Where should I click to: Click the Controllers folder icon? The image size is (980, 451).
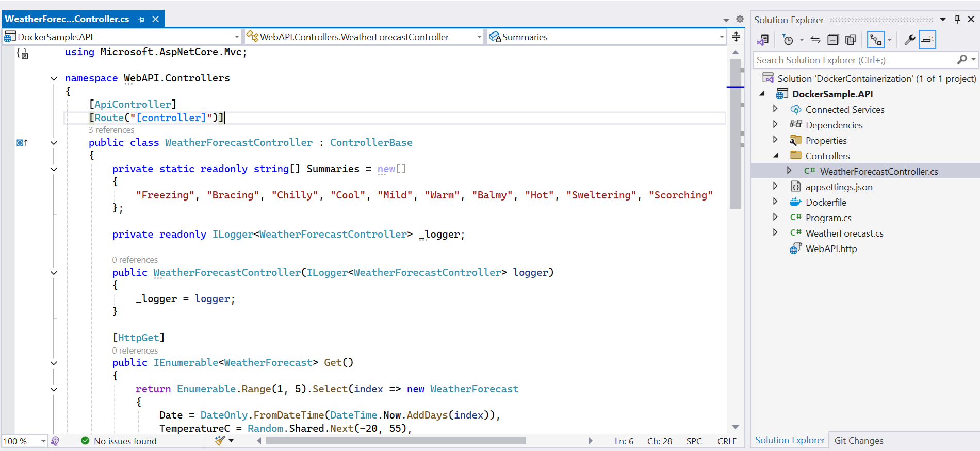tap(795, 155)
